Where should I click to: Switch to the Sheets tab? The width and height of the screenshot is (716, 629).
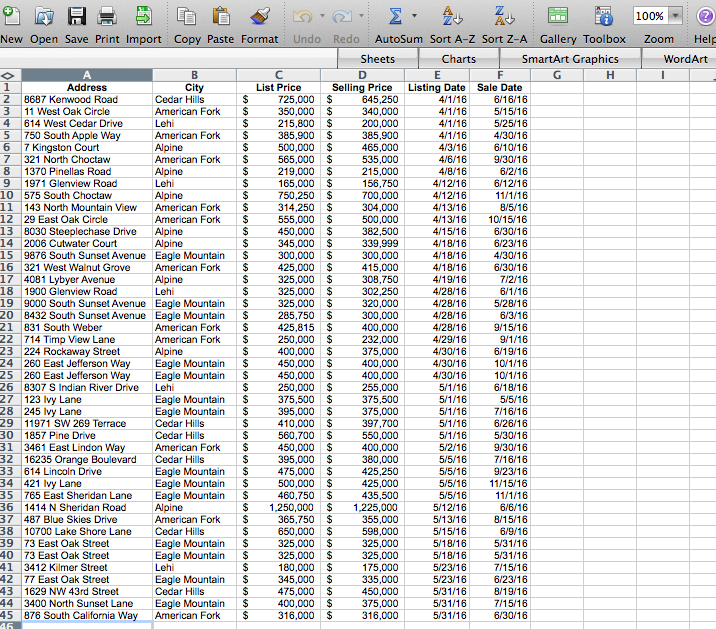point(378,59)
